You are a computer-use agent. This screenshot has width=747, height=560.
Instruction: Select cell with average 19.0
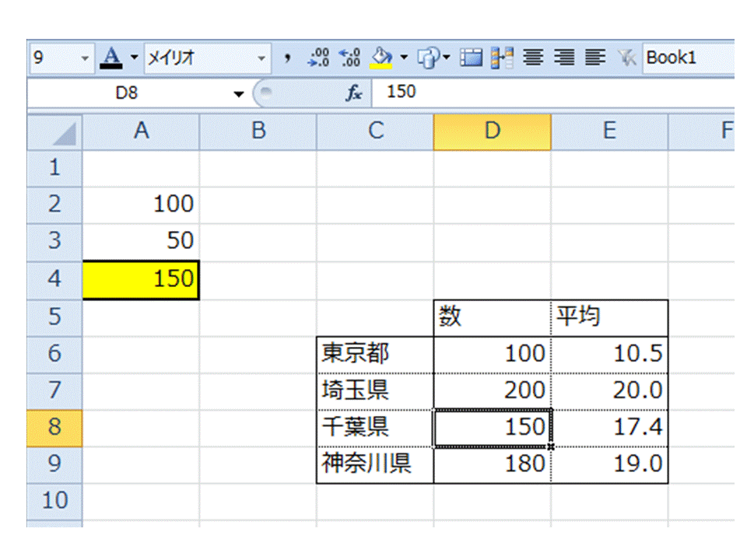tap(610, 465)
